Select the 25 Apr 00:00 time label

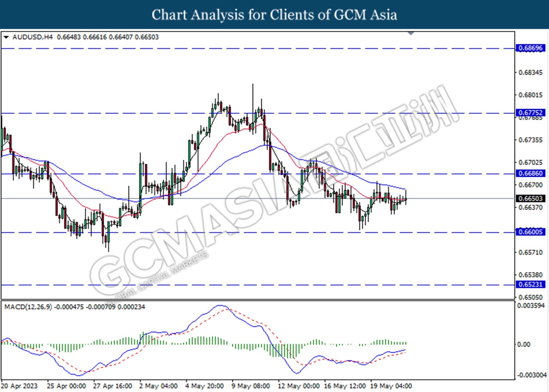click(x=66, y=386)
